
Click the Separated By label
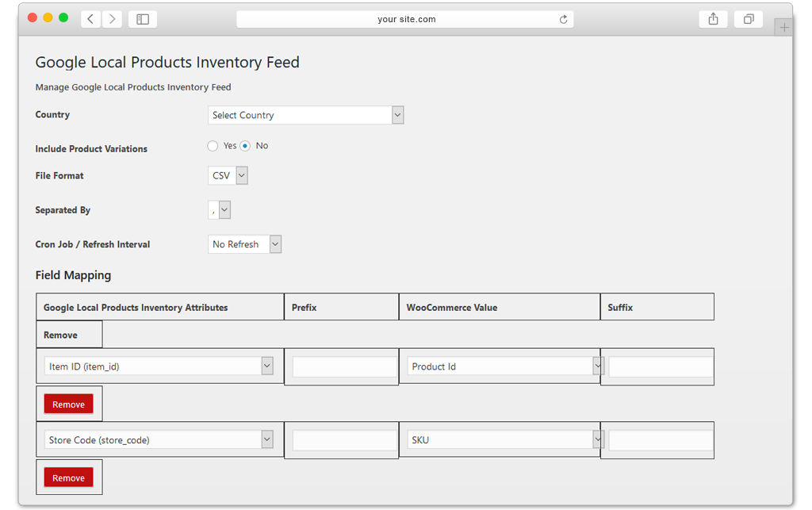point(63,210)
